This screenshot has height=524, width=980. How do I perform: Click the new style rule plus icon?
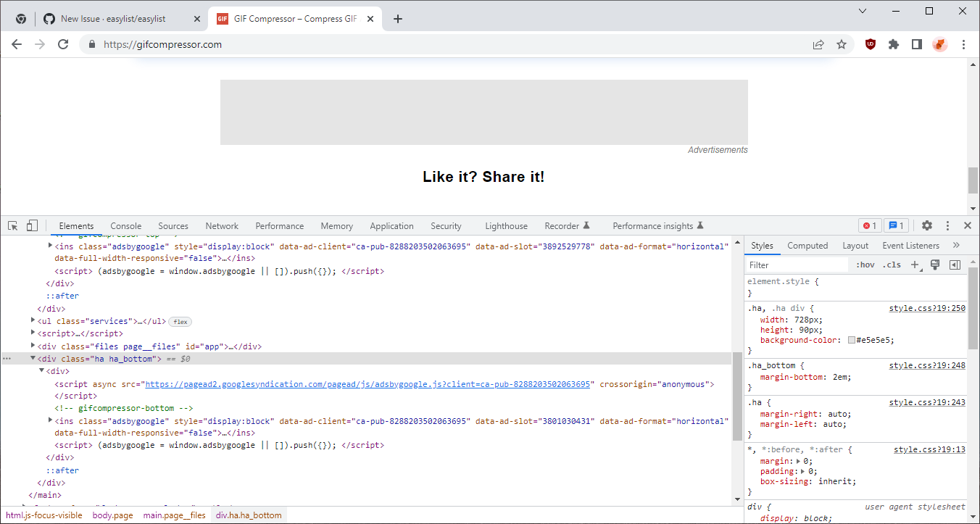click(x=914, y=265)
